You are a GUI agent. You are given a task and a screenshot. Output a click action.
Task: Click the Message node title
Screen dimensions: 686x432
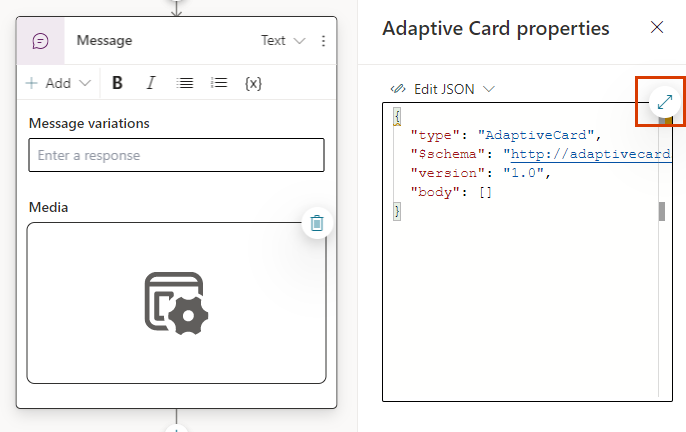(104, 40)
